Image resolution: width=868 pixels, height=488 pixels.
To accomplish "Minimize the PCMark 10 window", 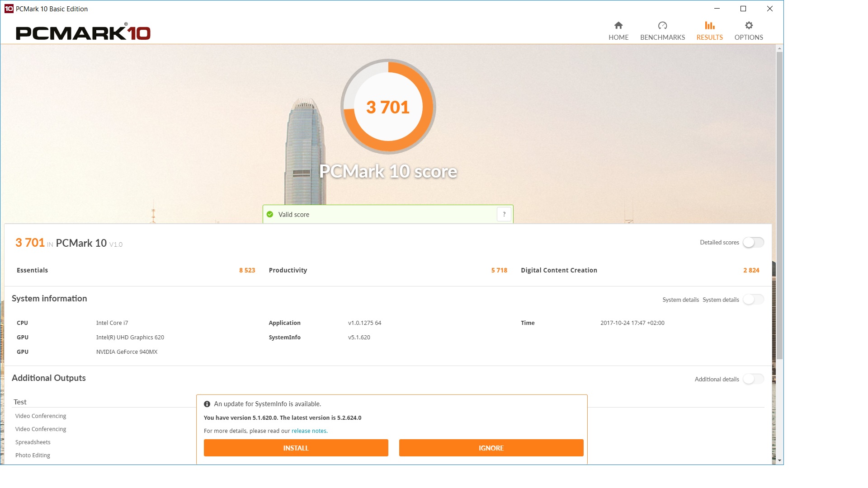I will click(717, 9).
